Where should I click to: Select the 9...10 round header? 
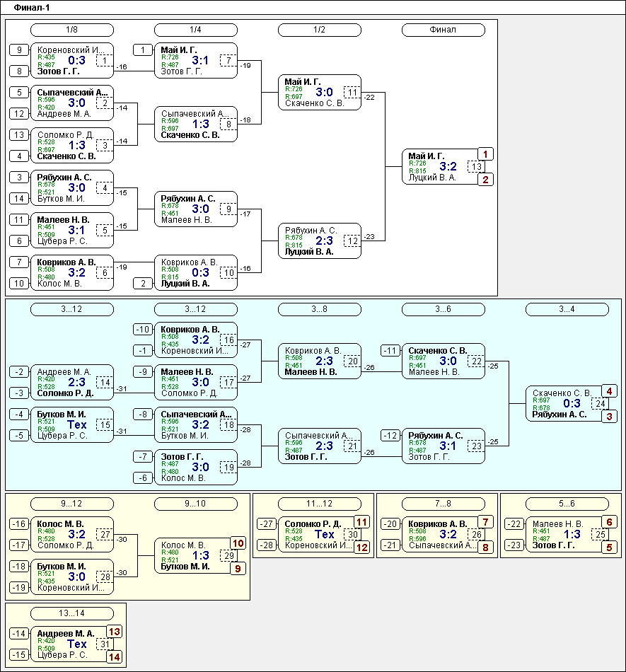tap(196, 504)
